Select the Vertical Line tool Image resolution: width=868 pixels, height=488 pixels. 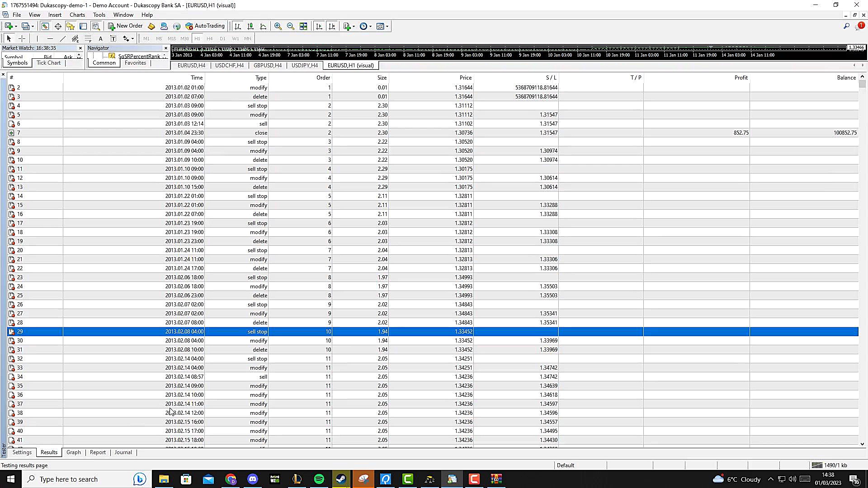click(x=37, y=38)
